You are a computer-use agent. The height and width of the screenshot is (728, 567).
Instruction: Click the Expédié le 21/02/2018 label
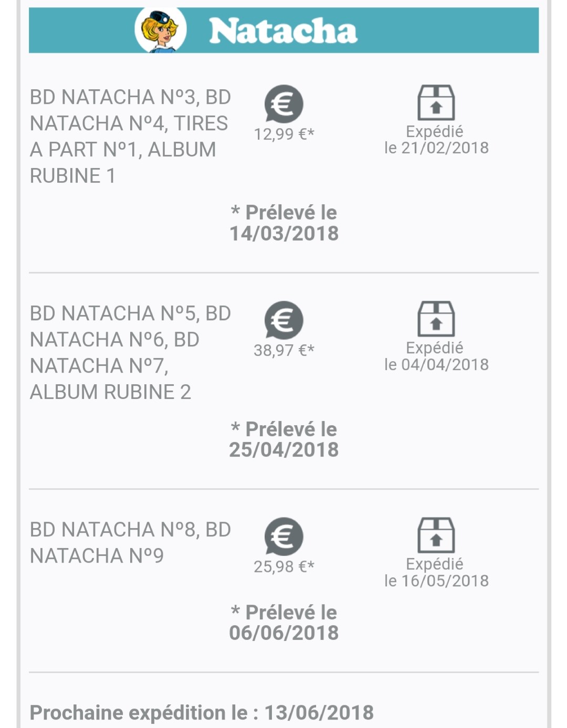tap(436, 140)
